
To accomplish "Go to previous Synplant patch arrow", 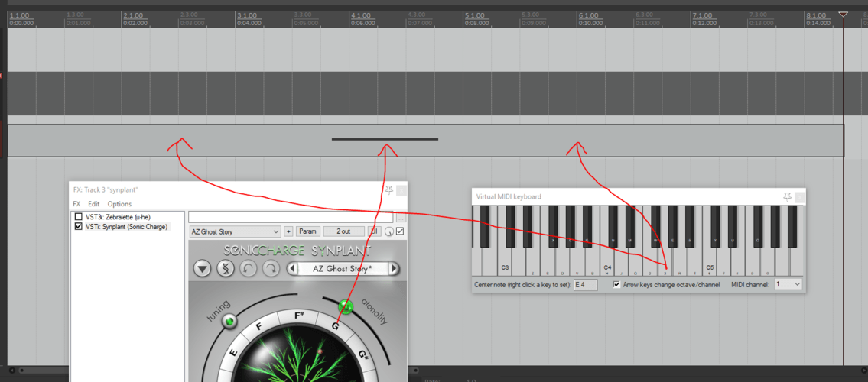I will [291, 269].
